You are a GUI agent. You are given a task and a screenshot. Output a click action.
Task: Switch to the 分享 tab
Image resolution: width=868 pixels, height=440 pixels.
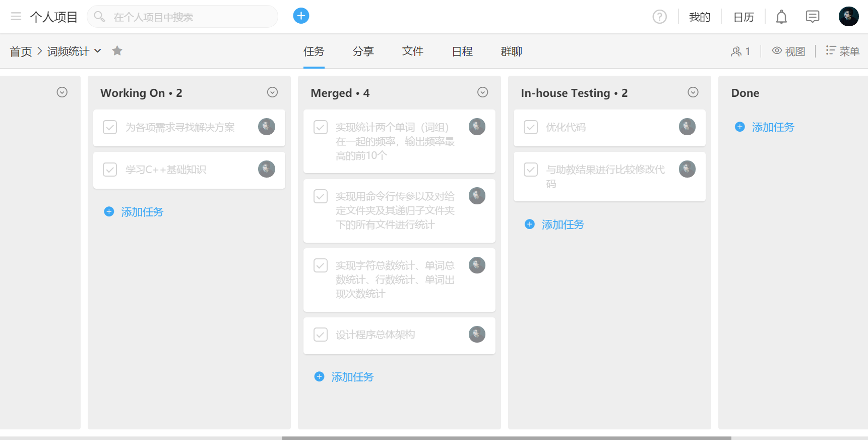(x=363, y=51)
